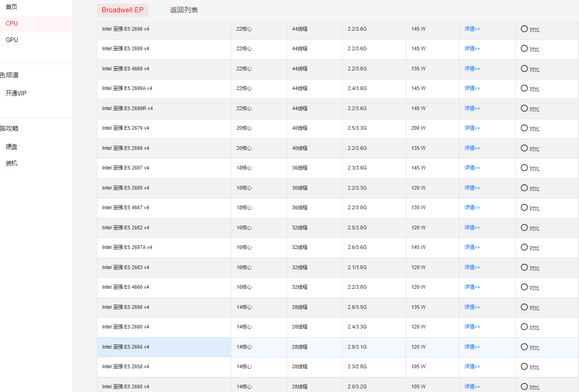Image resolution: width=579 pixels, height=392 pixels.
Task: Click 2.5/3.3G frequency of E5 2679 v4
Action: [357, 128]
